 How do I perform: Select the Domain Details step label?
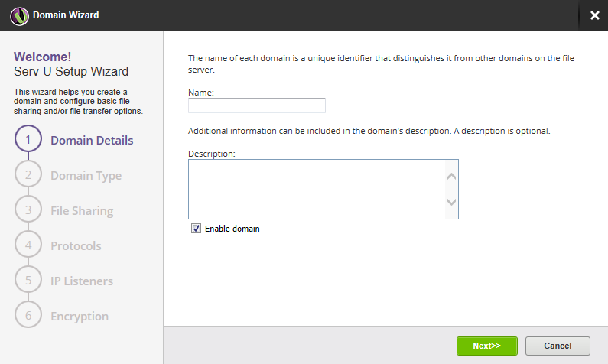pyautogui.click(x=92, y=141)
